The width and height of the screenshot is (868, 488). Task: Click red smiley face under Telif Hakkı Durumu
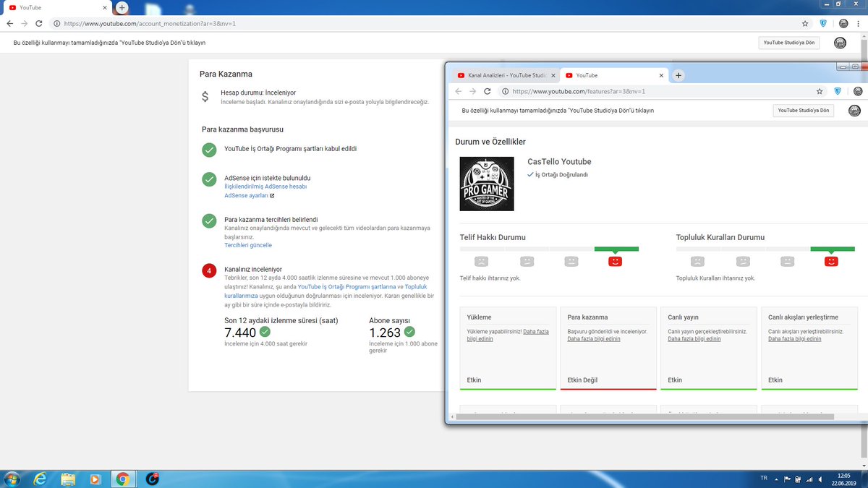point(616,261)
